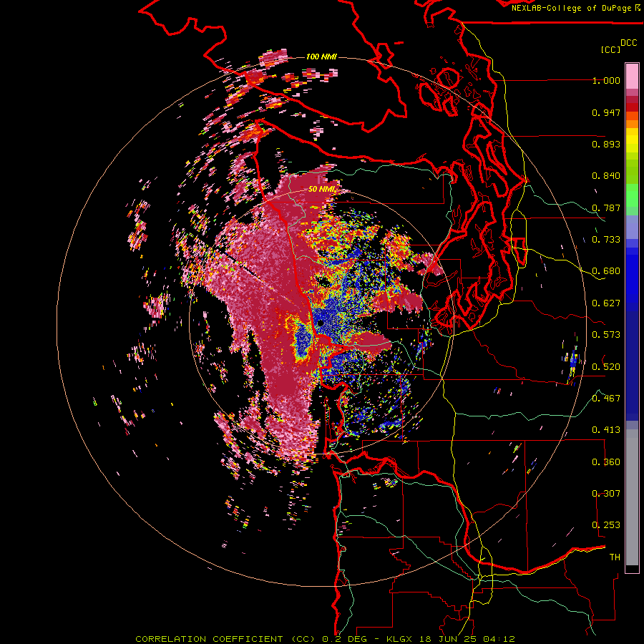Viewport: 644px width, 644px height.
Task: Click the 0.413 value on the color scale
Action: (x=606, y=430)
